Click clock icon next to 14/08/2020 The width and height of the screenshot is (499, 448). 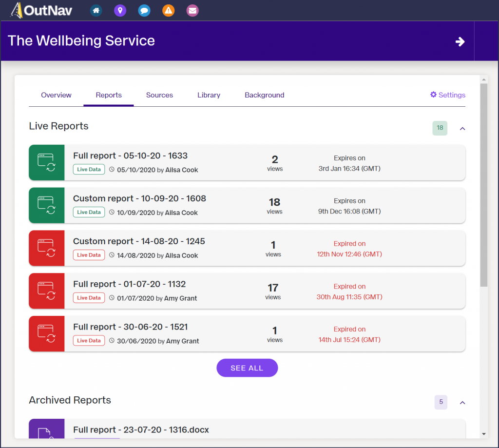(x=112, y=255)
